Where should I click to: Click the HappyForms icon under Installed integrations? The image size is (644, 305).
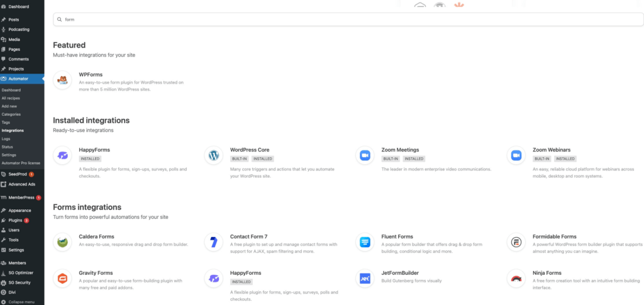point(62,155)
